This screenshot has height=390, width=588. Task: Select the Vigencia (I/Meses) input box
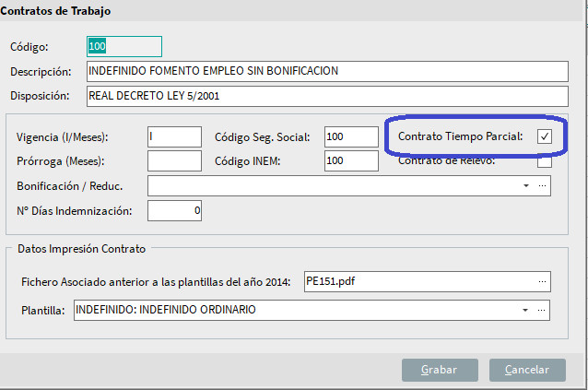(x=174, y=136)
